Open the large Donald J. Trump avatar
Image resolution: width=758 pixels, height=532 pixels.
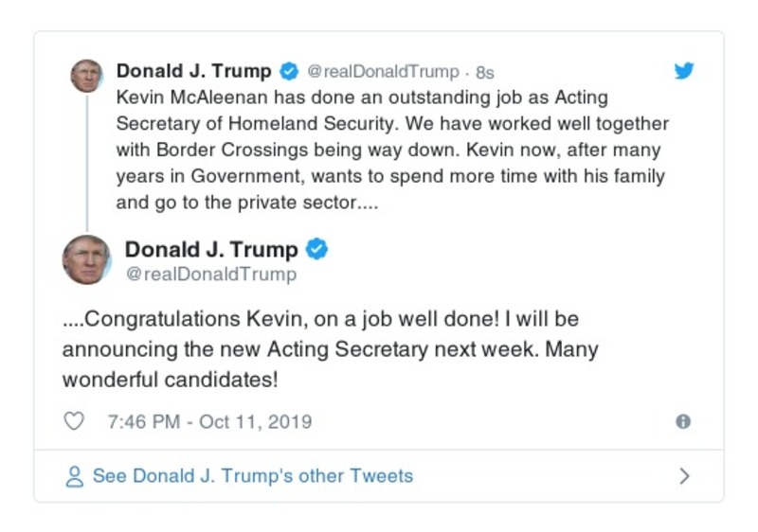(x=86, y=259)
